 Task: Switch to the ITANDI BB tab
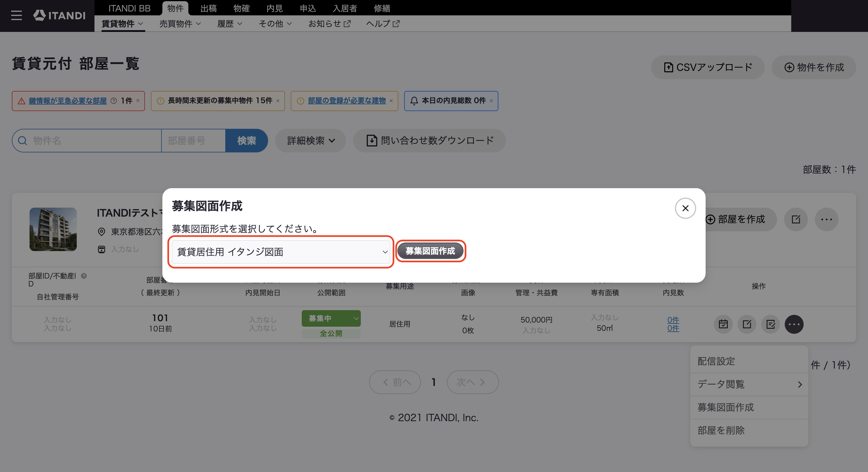pyautogui.click(x=129, y=8)
